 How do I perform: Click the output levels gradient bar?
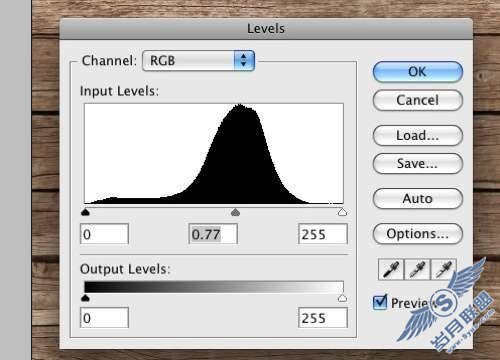coord(214,287)
